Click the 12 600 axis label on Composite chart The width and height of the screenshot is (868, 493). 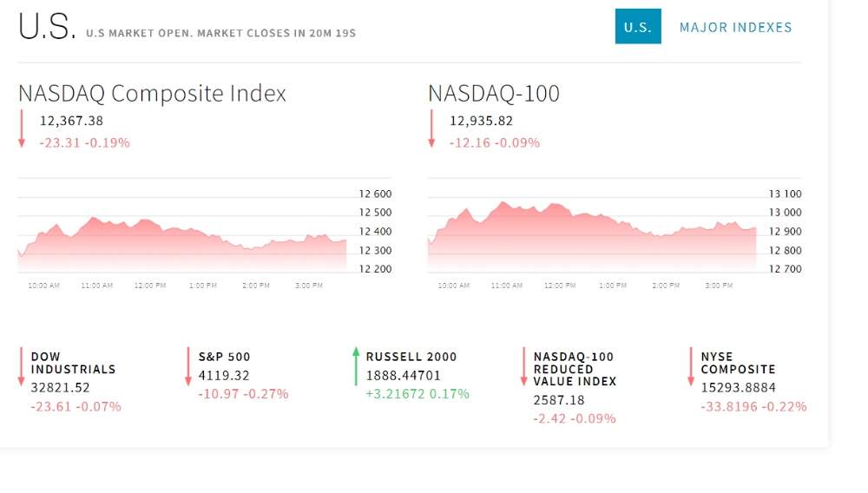point(375,194)
